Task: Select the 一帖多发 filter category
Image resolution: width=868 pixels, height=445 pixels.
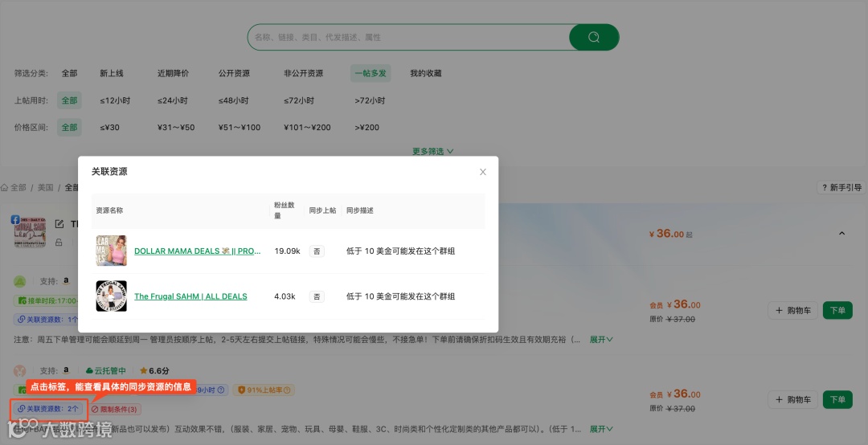Action: pos(371,73)
